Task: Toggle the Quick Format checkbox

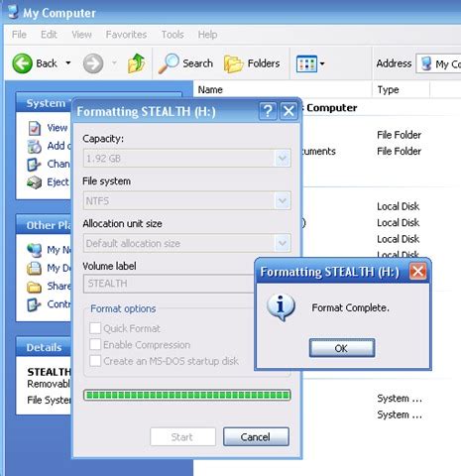Action: click(95, 328)
